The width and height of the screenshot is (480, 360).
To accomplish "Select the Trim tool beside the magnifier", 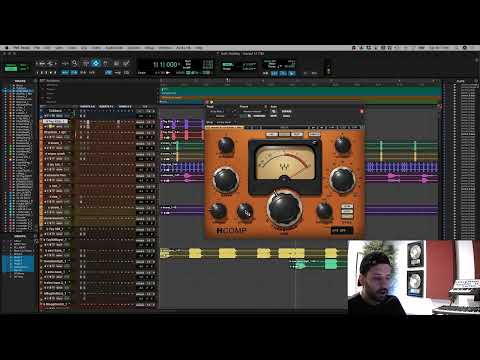I will (x=85, y=63).
